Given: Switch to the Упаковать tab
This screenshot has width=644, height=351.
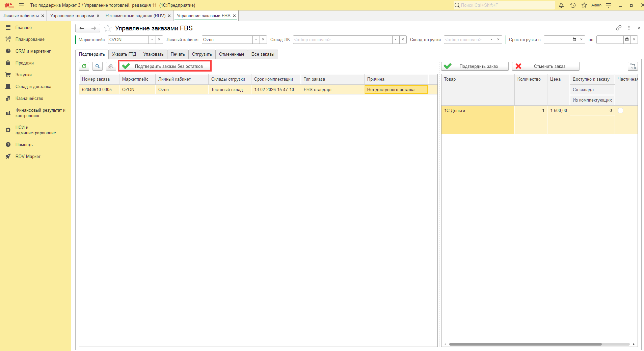Looking at the screenshot, I should [153, 54].
